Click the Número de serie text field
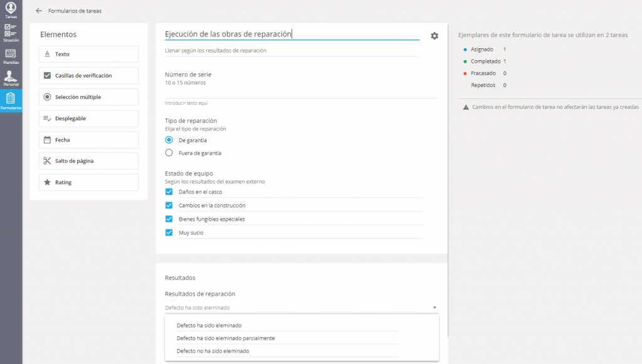The height and width of the screenshot is (364, 642). point(301,93)
